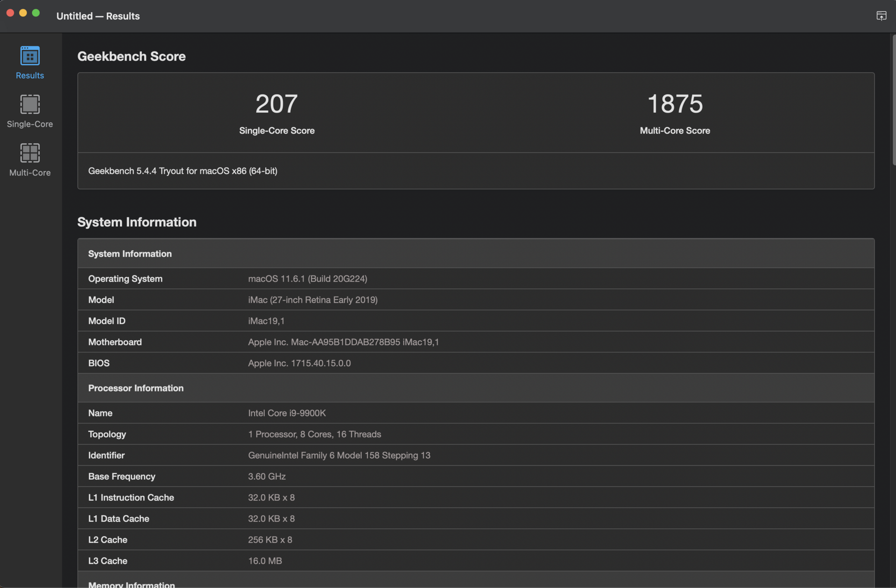
Task: Close the window with red button
Action: click(x=10, y=13)
